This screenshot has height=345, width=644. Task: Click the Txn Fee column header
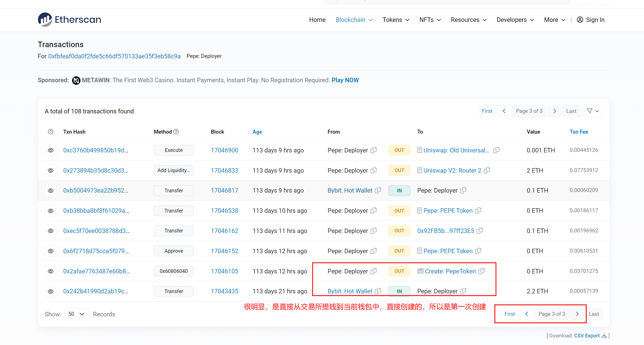579,132
